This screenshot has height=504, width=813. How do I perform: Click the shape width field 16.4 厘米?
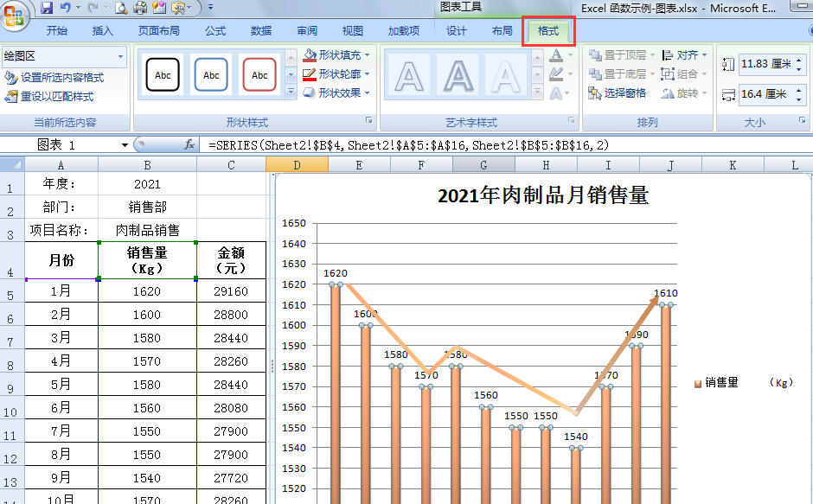766,94
